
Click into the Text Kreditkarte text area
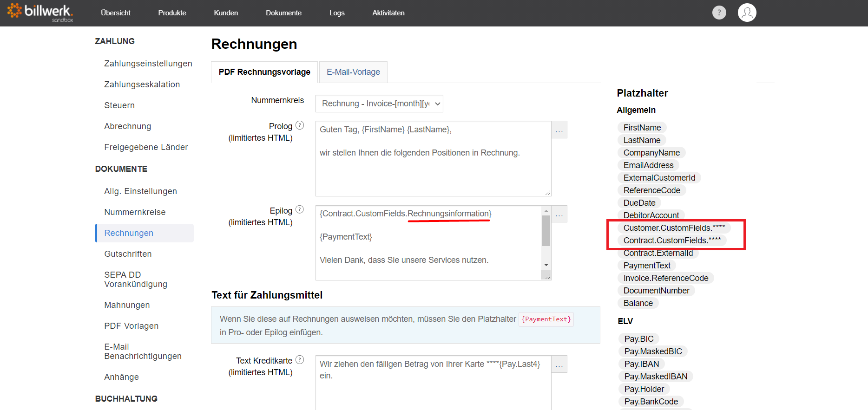(433, 383)
